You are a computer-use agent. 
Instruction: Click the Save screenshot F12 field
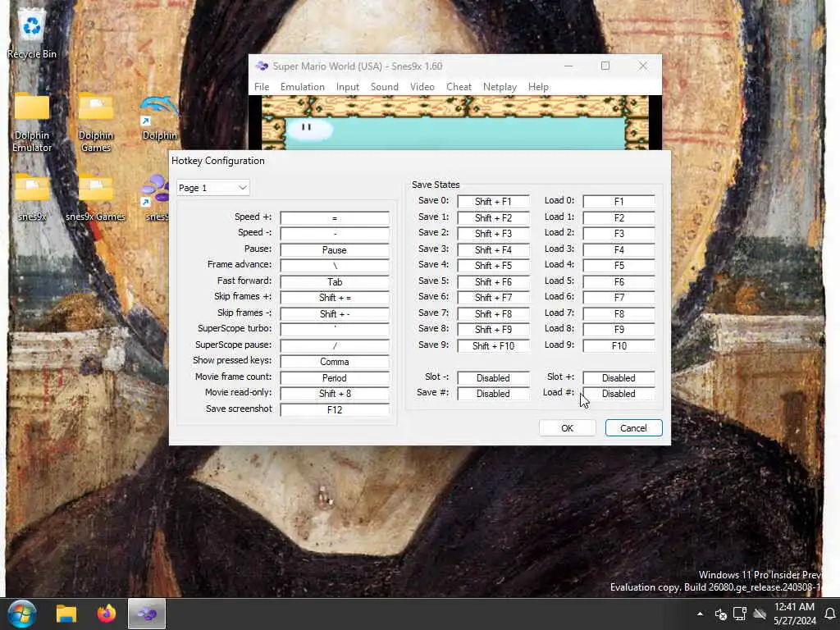[x=335, y=410]
